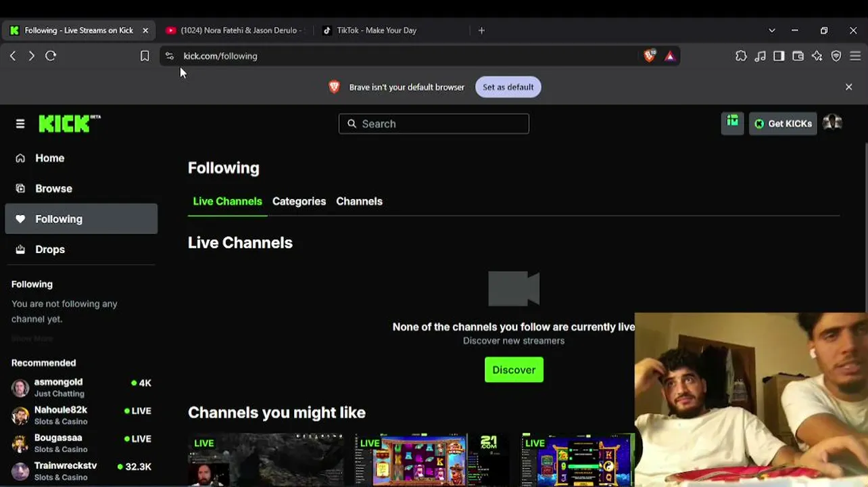Click the Brave isn't your default browser text
This screenshot has width=868, height=487.
tap(407, 87)
